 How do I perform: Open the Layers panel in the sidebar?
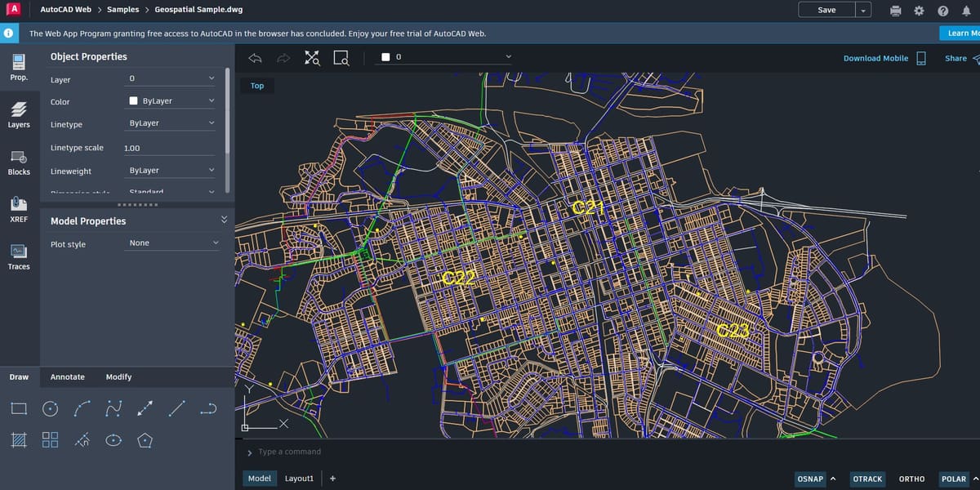[19, 114]
